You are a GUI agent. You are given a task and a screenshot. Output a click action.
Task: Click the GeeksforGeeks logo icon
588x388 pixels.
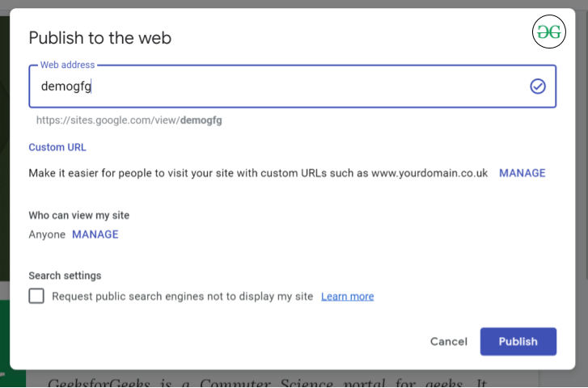point(549,32)
